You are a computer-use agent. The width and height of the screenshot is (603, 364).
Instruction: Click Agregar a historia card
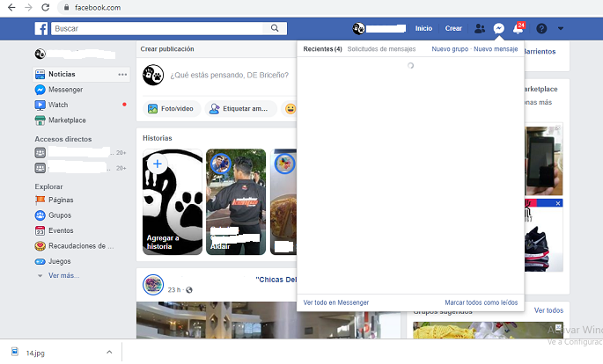point(173,202)
